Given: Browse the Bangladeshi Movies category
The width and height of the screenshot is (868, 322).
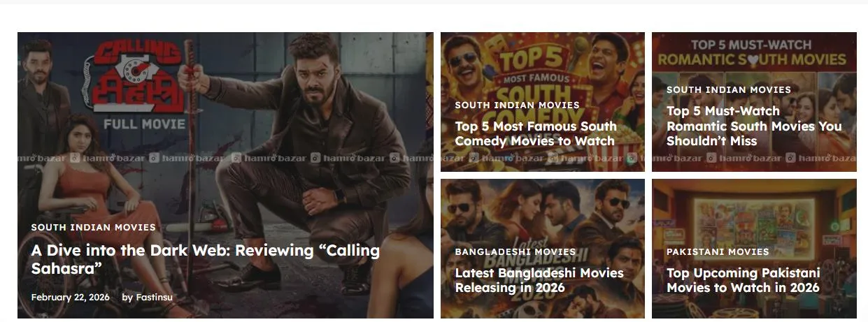Looking at the screenshot, I should (x=515, y=251).
